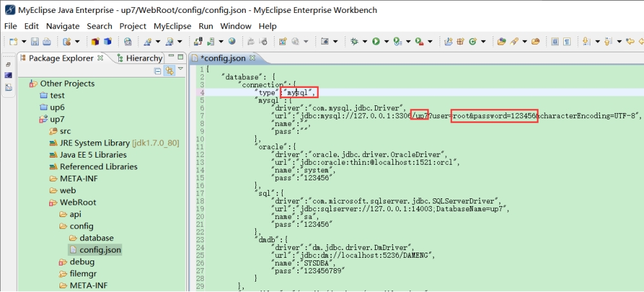Image resolution: width=644 pixels, height=292 pixels.
Task: Select the *config.json editor tab
Action: 224,58
